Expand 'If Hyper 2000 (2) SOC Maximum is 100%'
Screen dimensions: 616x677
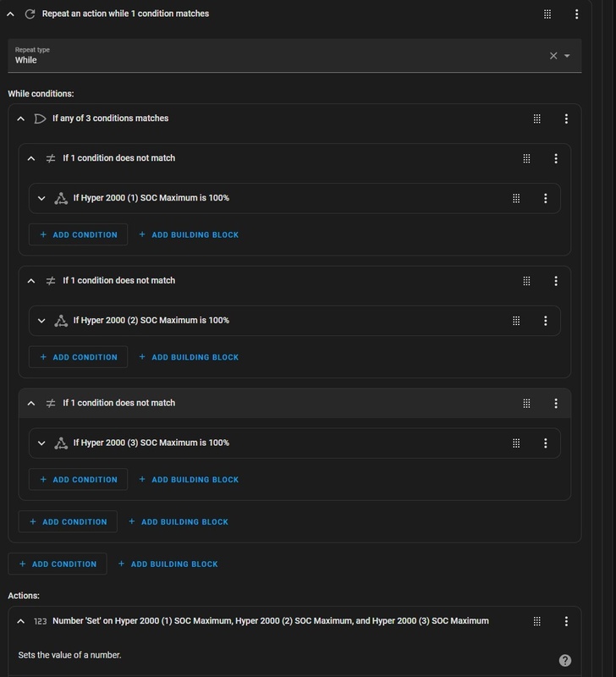(41, 321)
